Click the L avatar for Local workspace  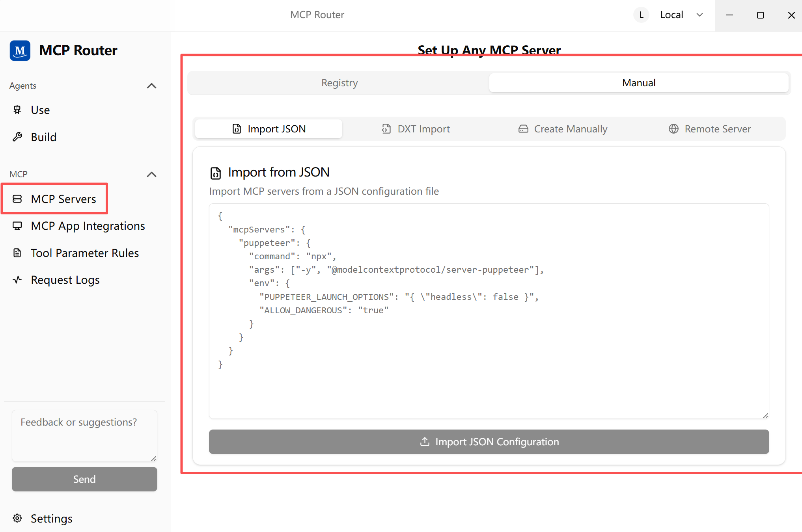pos(642,15)
